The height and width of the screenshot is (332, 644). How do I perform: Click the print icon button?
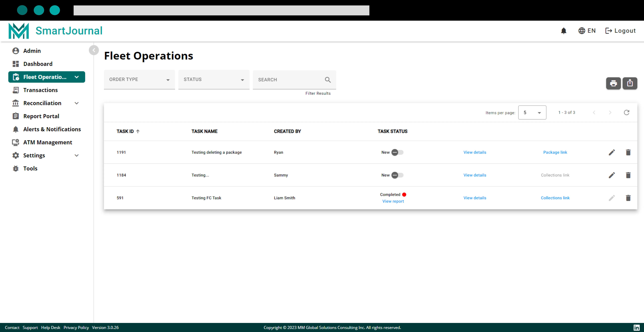[613, 83]
